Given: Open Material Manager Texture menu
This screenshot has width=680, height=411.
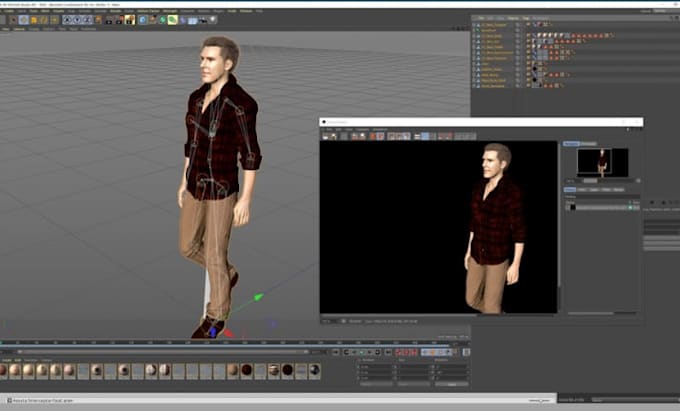Looking at the screenshot, I should 46,360.
